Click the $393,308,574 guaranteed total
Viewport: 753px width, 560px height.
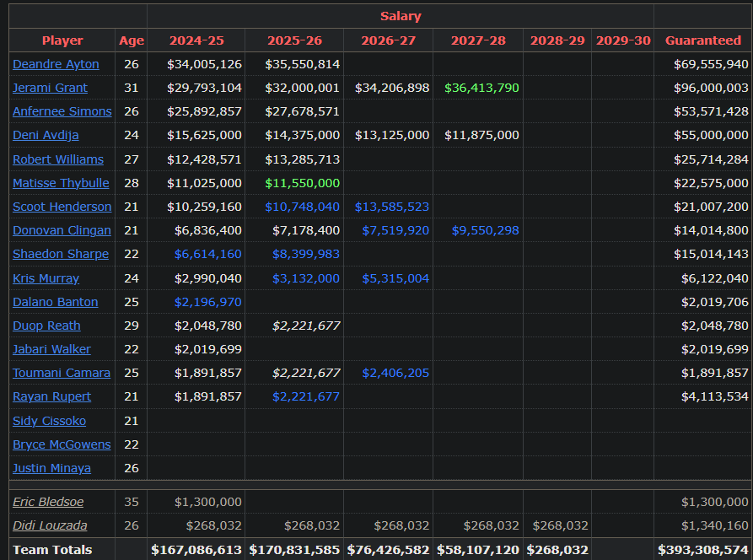703,549
